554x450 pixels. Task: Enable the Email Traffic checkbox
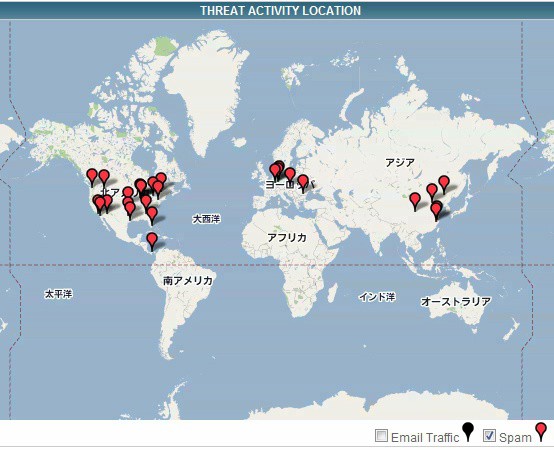click(x=382, y=436)
